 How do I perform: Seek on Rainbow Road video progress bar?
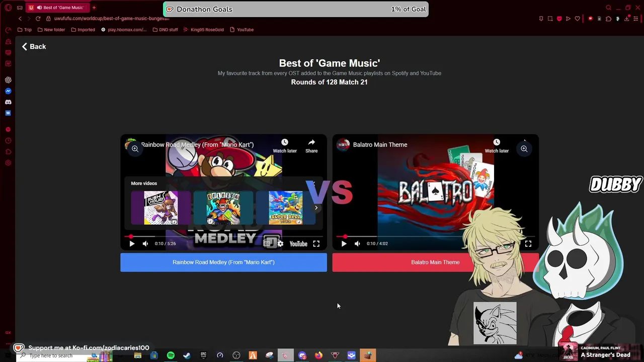click(223, 236)
